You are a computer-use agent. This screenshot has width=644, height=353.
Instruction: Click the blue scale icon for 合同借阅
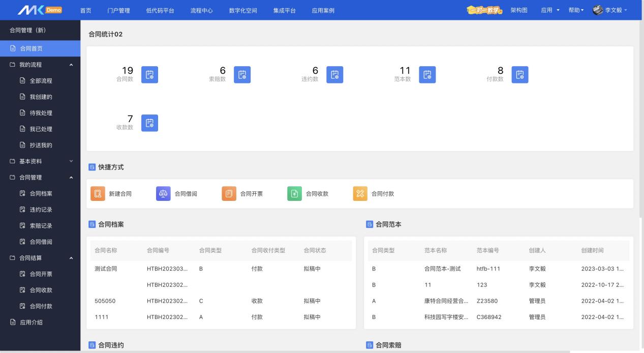point(164,193)
